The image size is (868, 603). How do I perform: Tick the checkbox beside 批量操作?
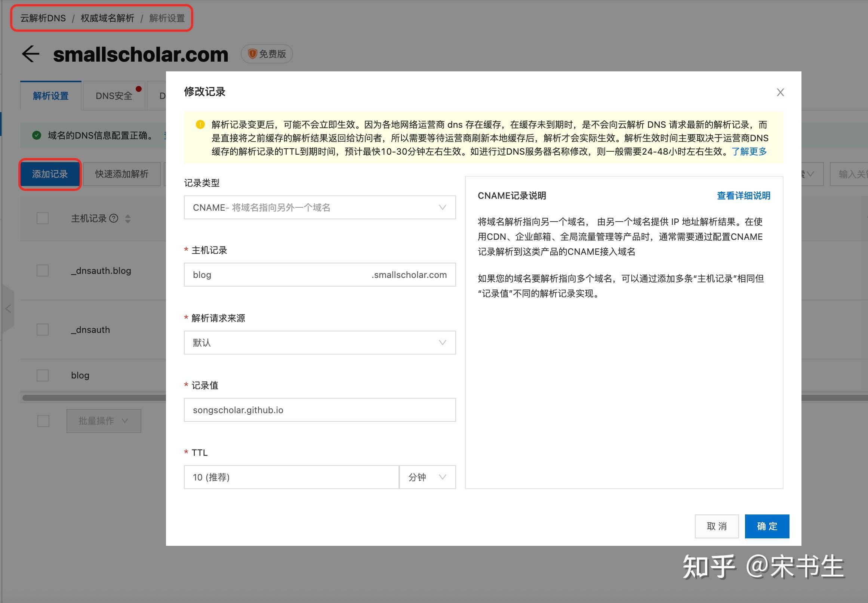[43, 421]
